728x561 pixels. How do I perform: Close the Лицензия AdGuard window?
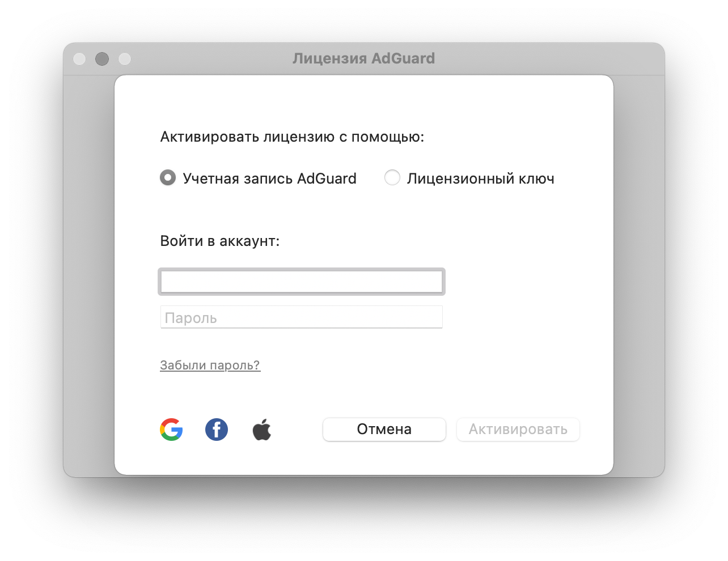click(79, 59)
